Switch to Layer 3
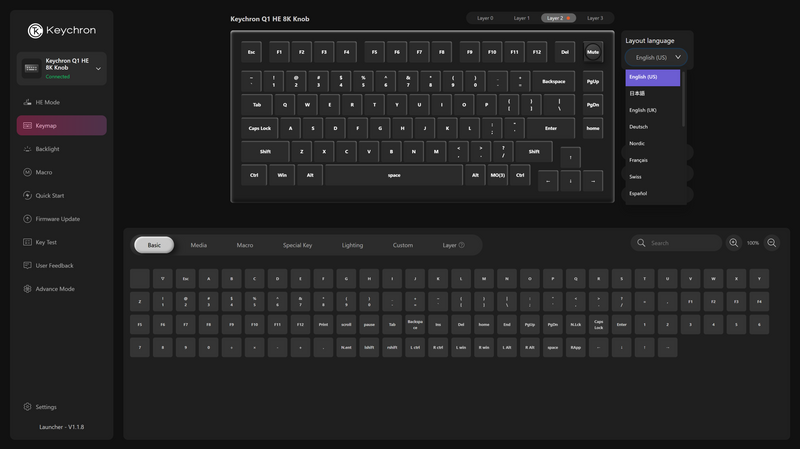Image resolution: width=800 pixels, height=449 pixels. pyautogui.click(x=595, y=18)
